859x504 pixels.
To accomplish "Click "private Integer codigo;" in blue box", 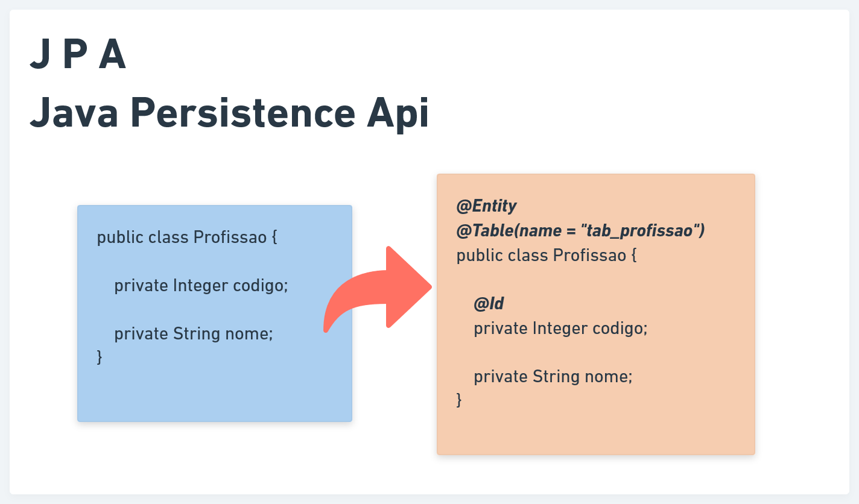I will coord(201,285).
